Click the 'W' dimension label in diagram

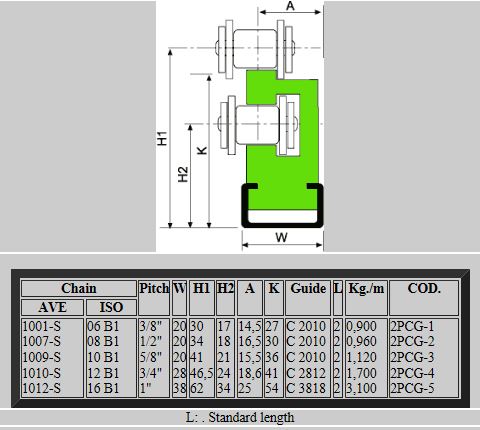click(282, 237)
